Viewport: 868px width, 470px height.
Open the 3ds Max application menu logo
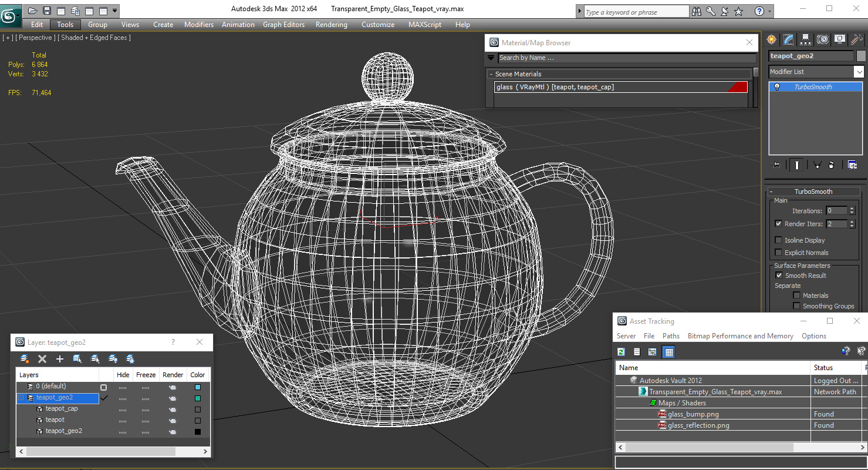[10, 15]
